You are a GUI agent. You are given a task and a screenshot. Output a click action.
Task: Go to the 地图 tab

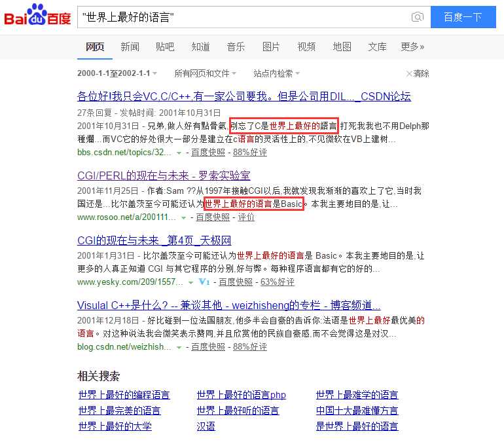[342, 47]
